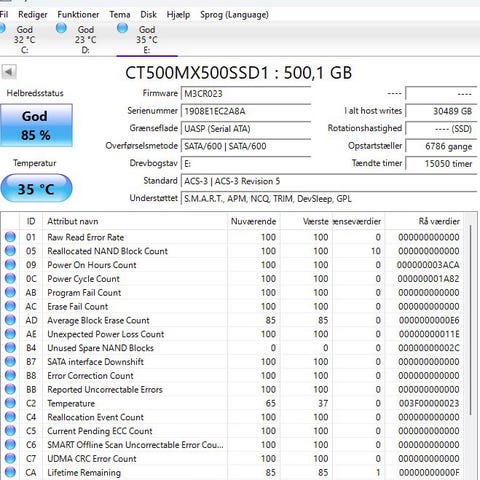Click power-on count value 6786 gange
The image size is (480, 480).
pyautogui.click(x=441, y=146)
